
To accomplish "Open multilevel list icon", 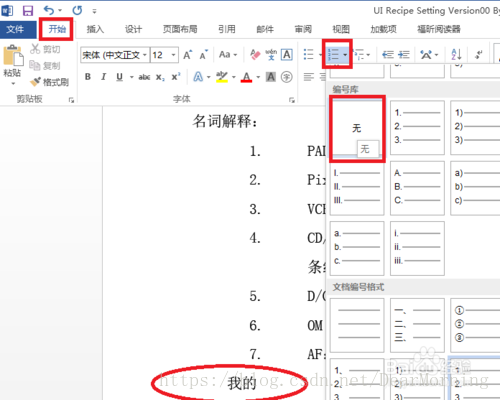I will [x=360, y=54].
